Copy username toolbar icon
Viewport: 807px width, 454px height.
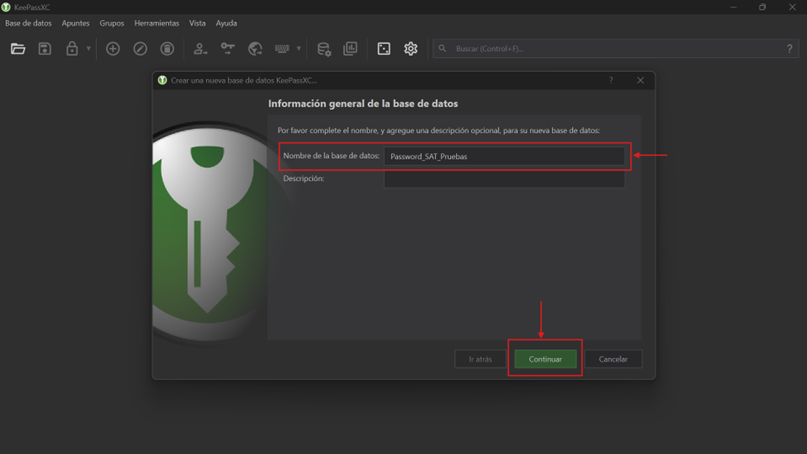tap(200, 49)
